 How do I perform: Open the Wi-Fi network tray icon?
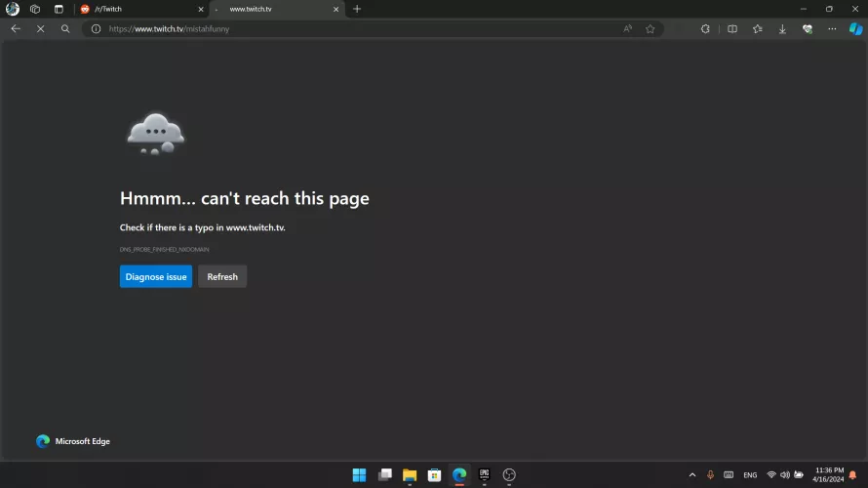771,474
